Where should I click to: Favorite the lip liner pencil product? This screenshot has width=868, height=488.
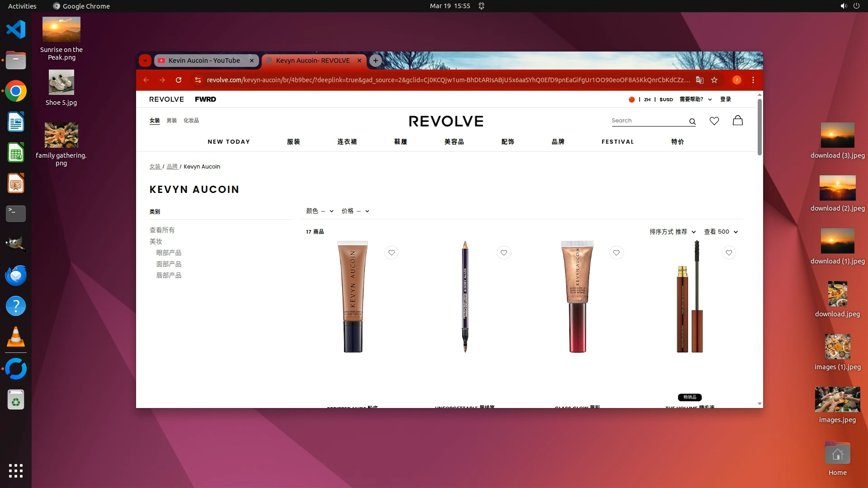click(x=504, y=253)
